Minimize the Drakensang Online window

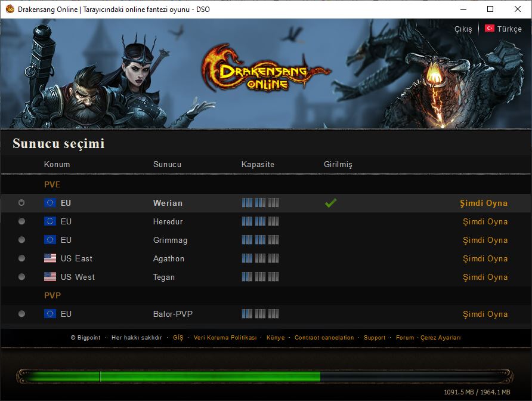[x=463, y=9]
